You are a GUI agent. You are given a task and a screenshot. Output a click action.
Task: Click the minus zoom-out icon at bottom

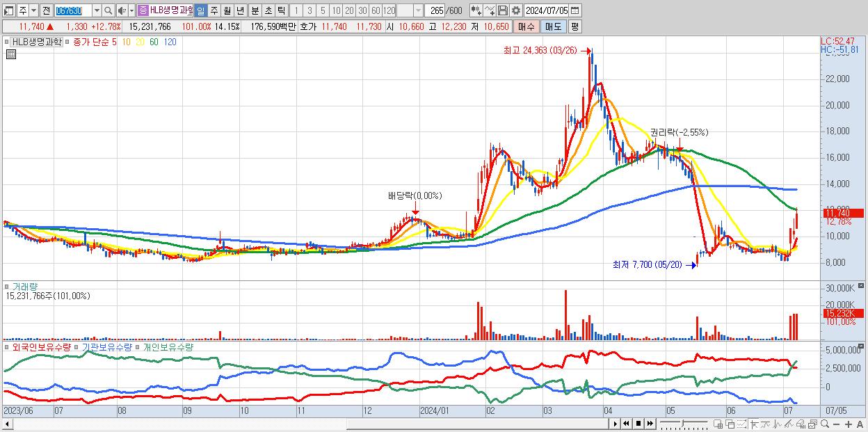pyautogui.click(x=836, y=424)
